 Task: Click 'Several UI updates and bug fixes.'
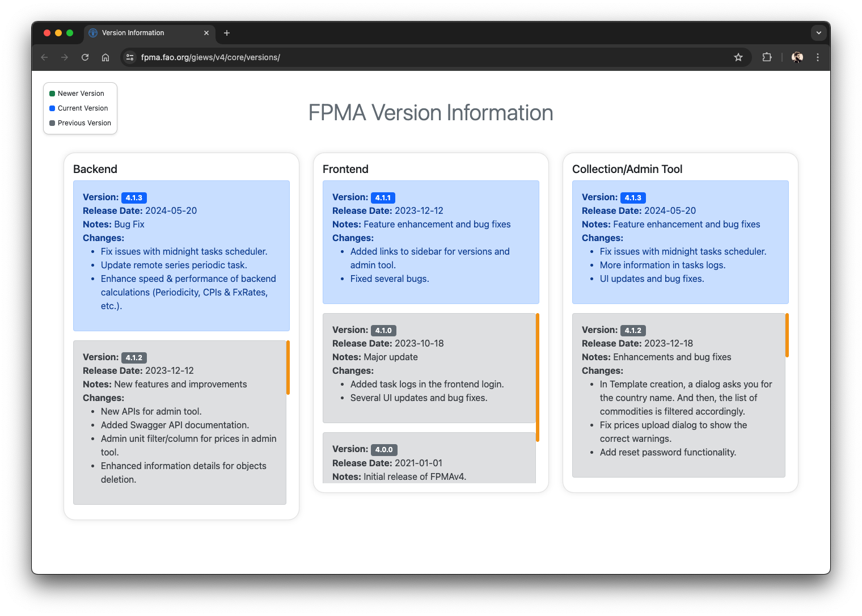point(419,398)
